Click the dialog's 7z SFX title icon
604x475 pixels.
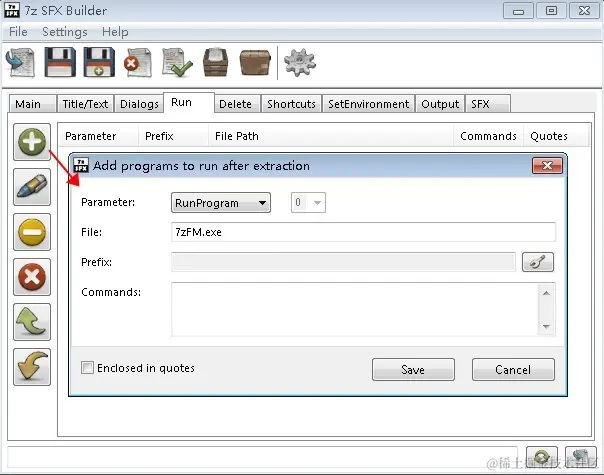[x=81, y=165]
